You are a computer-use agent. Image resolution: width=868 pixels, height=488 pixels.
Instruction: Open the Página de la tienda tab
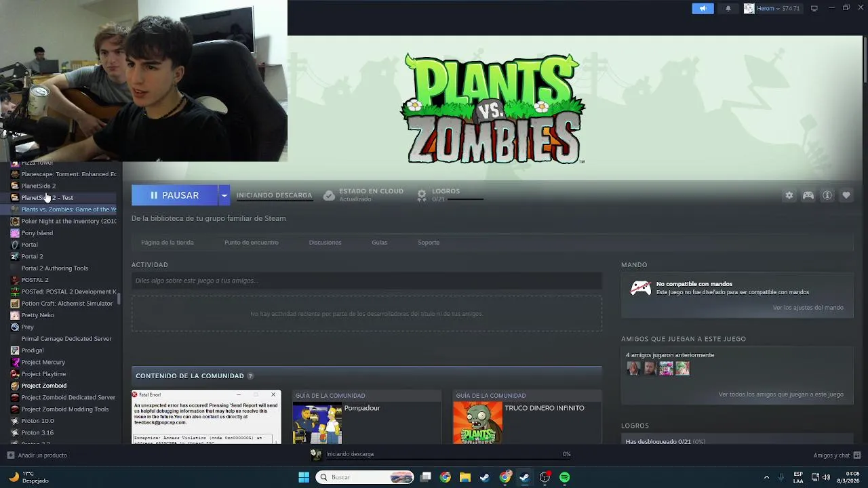(x=167, y=243)
